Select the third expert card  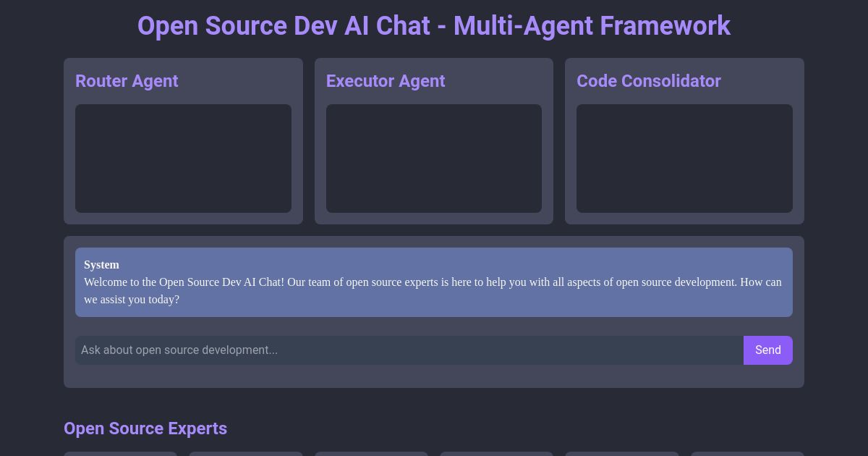point(372,455)
